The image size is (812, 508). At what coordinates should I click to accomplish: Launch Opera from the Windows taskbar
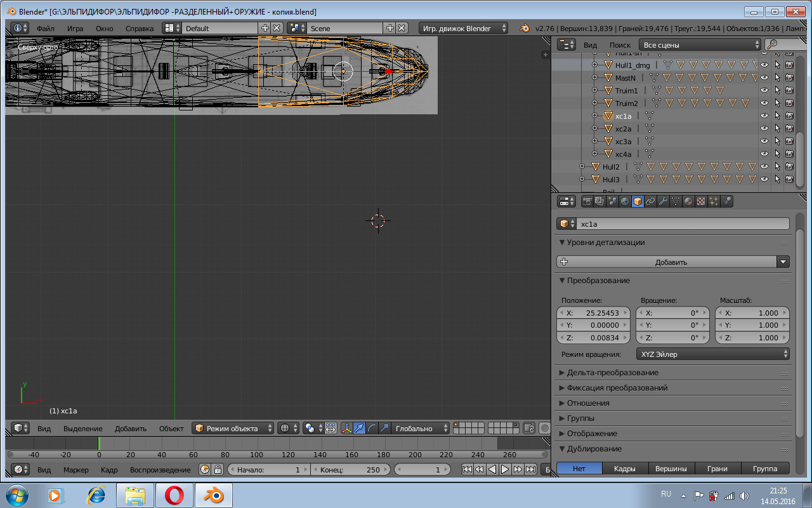pyautogui.click(x=174, y=495)
